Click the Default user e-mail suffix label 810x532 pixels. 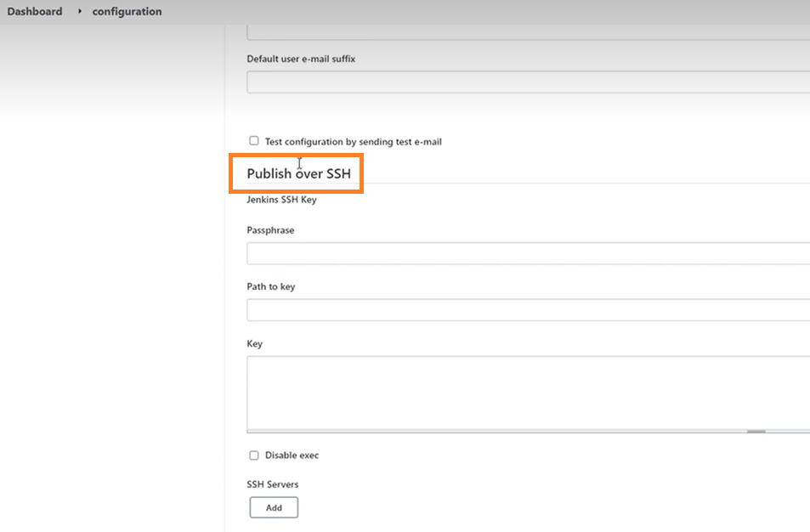click(301, 59)
